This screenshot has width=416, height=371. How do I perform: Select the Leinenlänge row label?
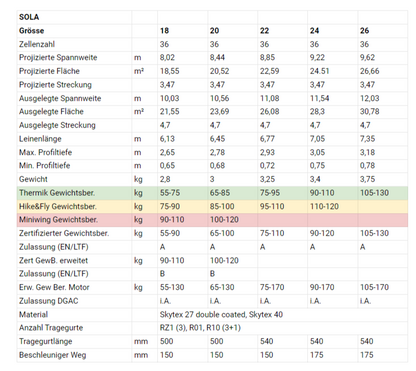point(40,139)
